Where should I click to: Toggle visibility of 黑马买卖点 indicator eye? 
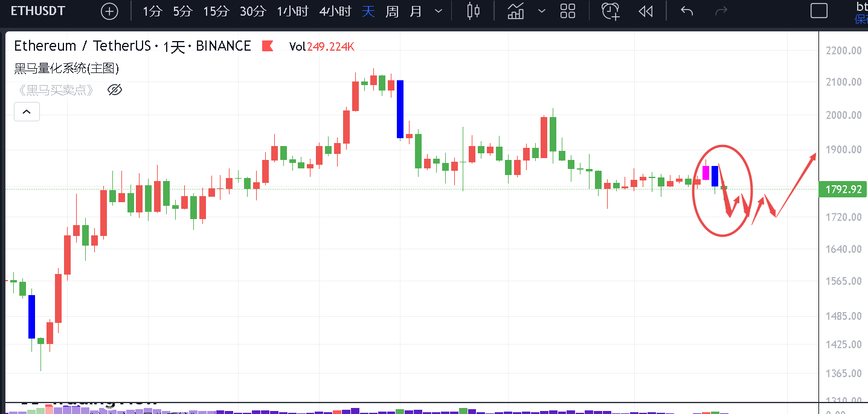[x=115, y=90]
